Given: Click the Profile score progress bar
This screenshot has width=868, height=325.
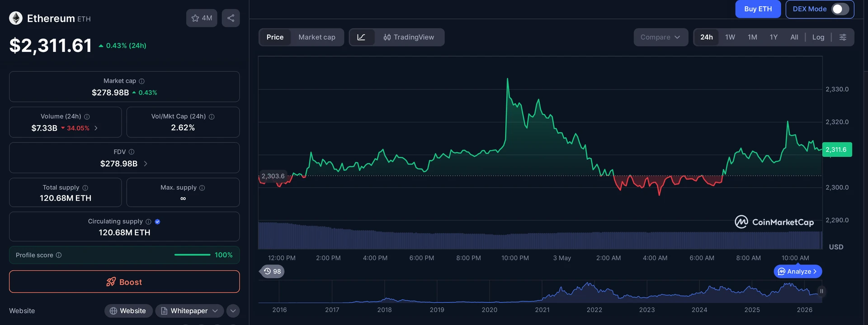Looking at the screenshot, I should 192,255.
